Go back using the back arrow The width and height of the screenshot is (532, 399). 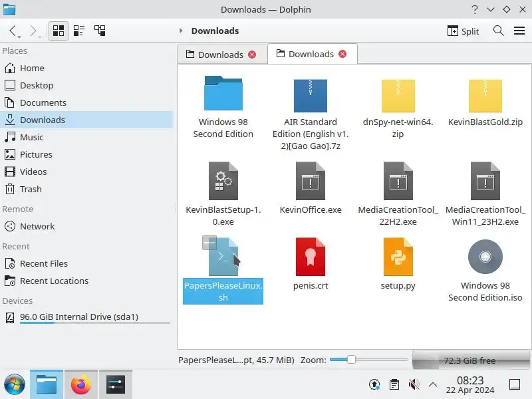(x=13, y=31)
